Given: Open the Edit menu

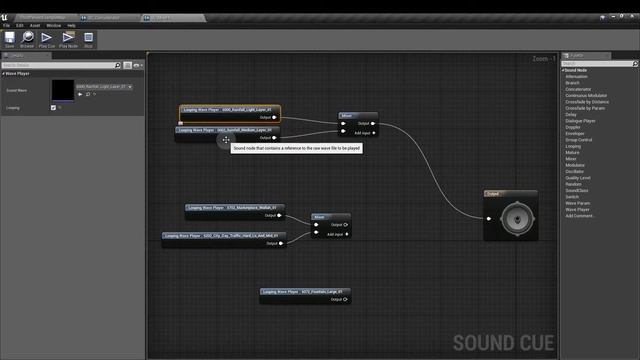Looking at the screenshot, I should [20, 25].
